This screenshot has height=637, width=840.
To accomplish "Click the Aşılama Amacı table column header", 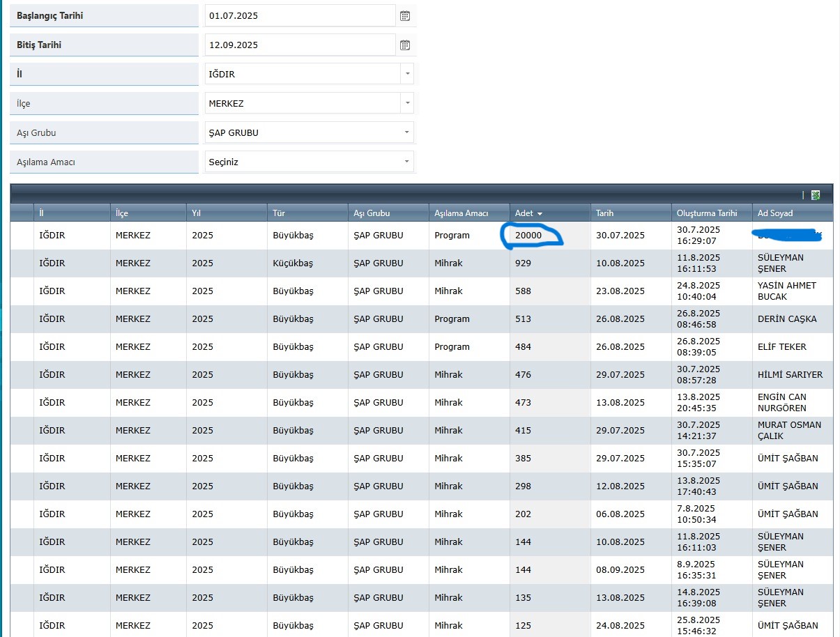I will [461, 213].
